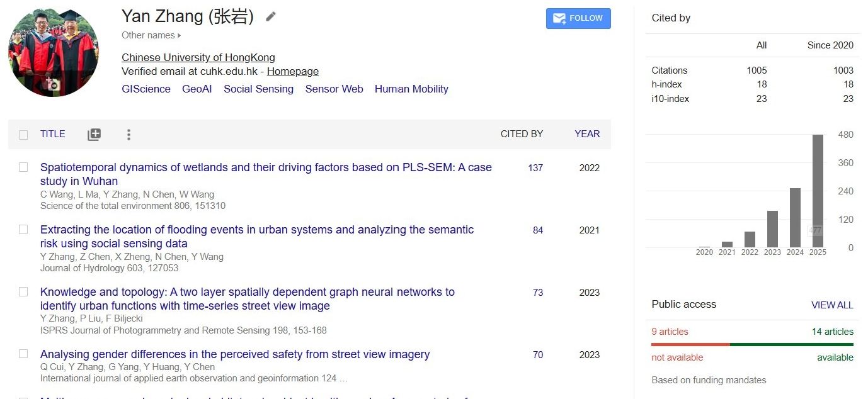The height and width of the screenshot is (399, 868).
Task: Click the pencil edit profile icon
Action: tap(271, 17)
